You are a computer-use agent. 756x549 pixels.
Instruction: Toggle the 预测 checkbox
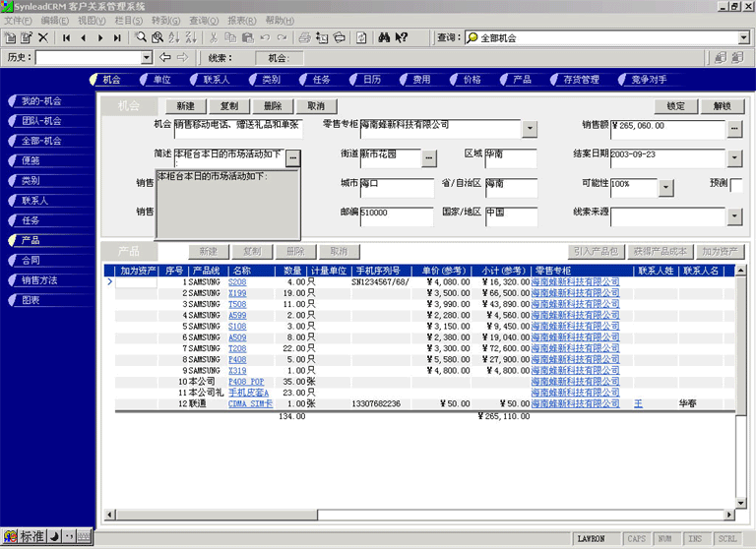(x=736, y=185)
